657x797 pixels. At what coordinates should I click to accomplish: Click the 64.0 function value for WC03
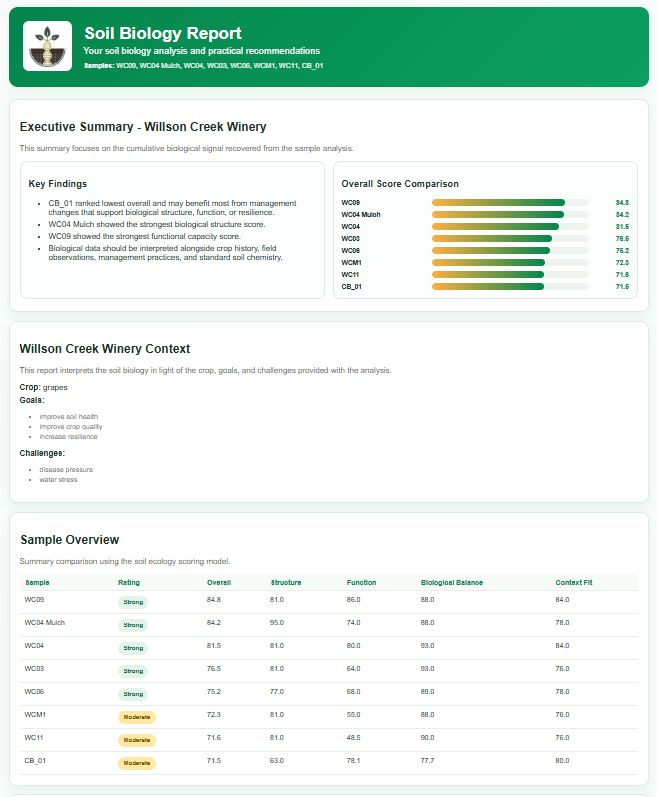point(354,669)
